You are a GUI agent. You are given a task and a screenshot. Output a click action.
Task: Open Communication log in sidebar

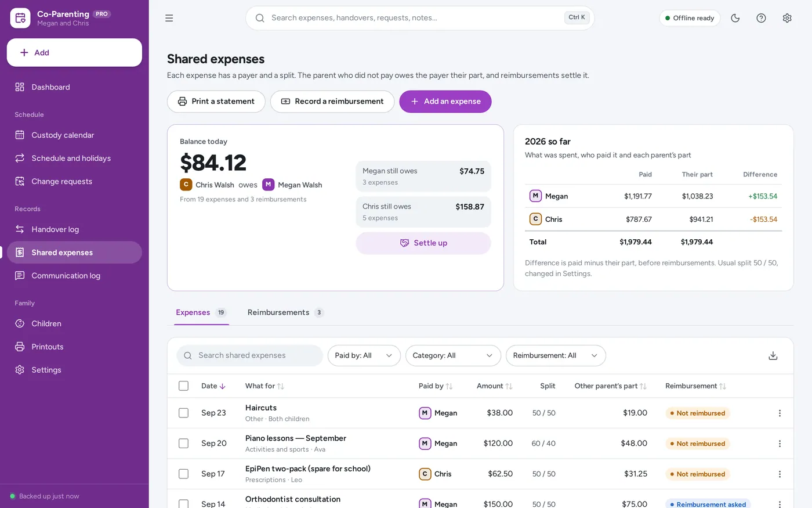click(x=74, y=276)
